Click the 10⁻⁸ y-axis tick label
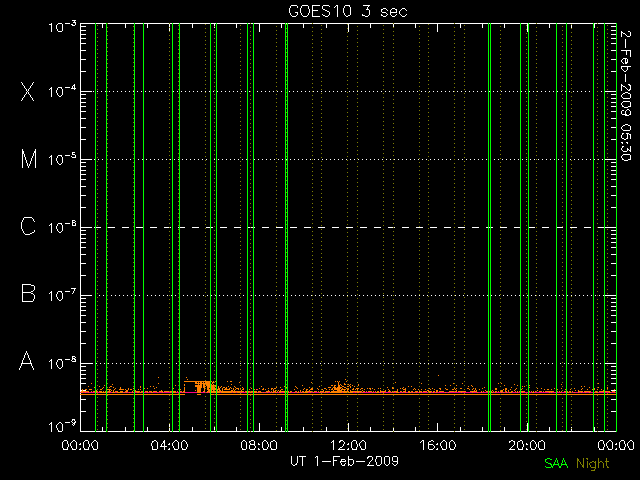 [x=62, y=363]
